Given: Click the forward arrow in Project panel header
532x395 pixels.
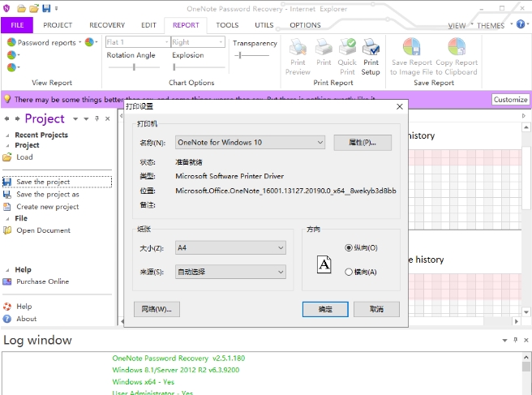Looking at the screenshot, I should coord(17,118).
